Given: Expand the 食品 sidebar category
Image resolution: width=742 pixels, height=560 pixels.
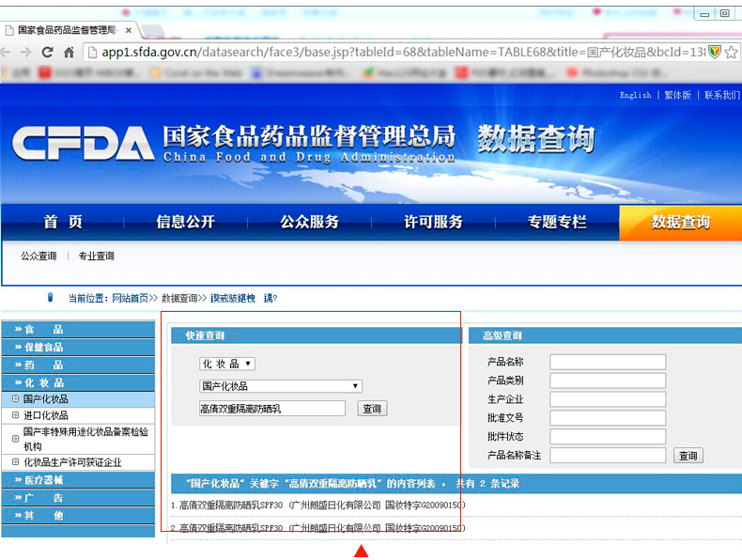Looking at the screenshot, I should pos(78,330).
